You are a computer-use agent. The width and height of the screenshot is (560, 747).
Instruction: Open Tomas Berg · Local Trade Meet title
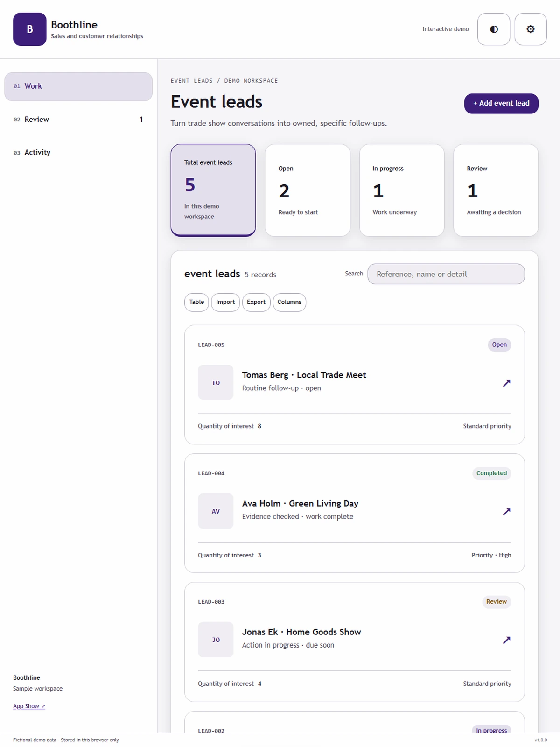[x=304, y=375]
